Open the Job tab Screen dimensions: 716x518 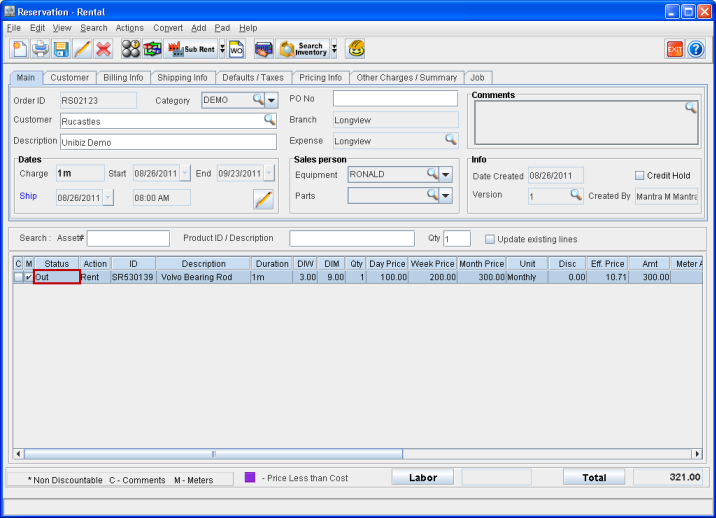478,78
